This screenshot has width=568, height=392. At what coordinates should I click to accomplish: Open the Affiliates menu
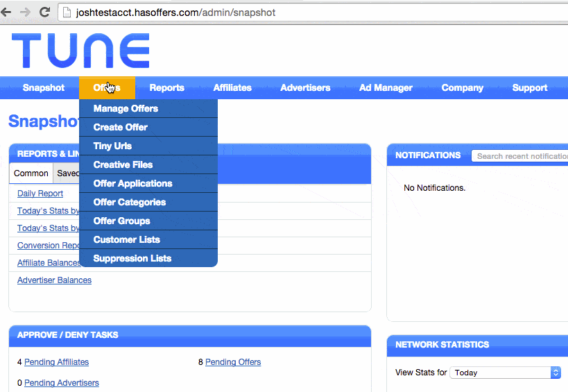(x=232, y=87)
